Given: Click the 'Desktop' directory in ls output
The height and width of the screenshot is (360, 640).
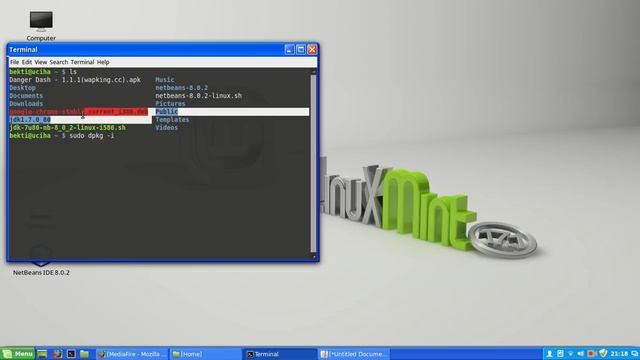Looking at the screenshot, I should click(22, 88).
